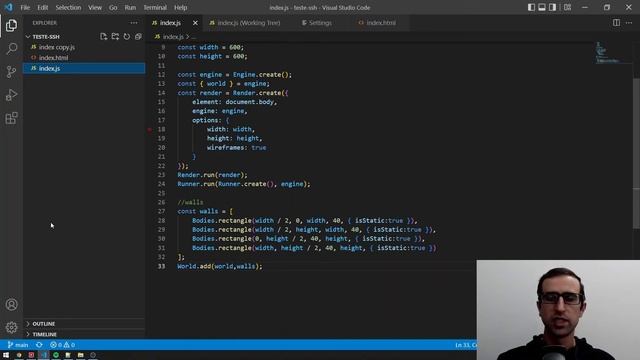Click the main branch indicator in status bar
The image size is (640, 360).
tap(18, 345)
